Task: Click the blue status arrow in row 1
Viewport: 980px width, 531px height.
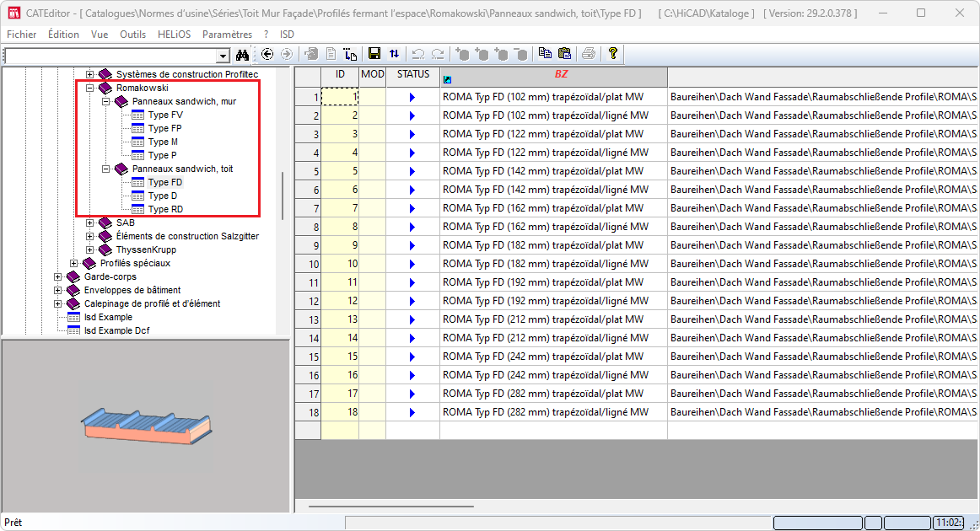Action: (x=412, y=98)
